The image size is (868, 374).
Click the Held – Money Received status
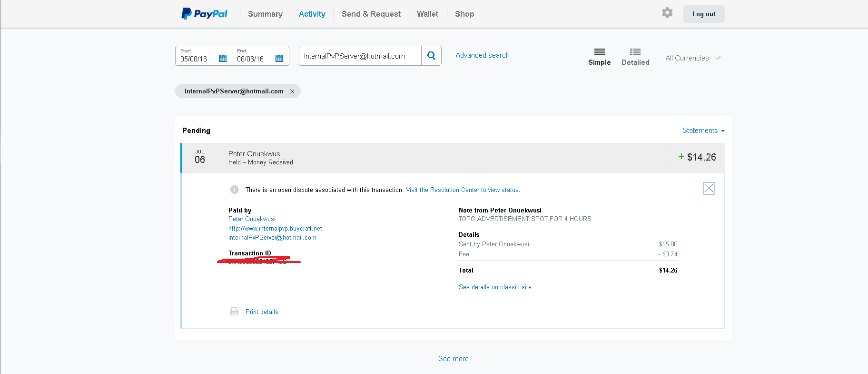(261, 162)
